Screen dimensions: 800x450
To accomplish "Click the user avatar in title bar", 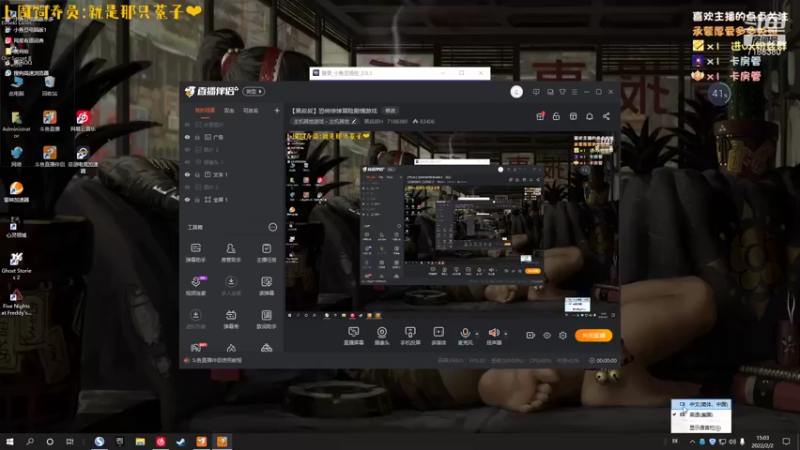I will click(x=516, y=92).
